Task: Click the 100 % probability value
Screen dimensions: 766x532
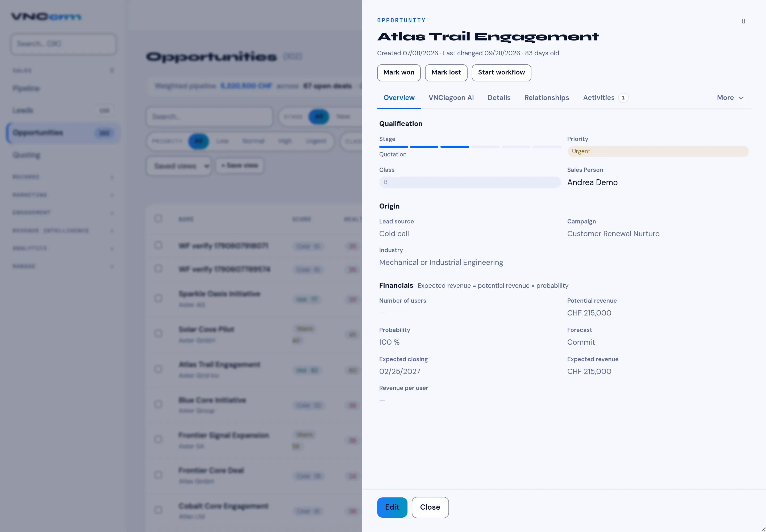Action: coord(389,342)
